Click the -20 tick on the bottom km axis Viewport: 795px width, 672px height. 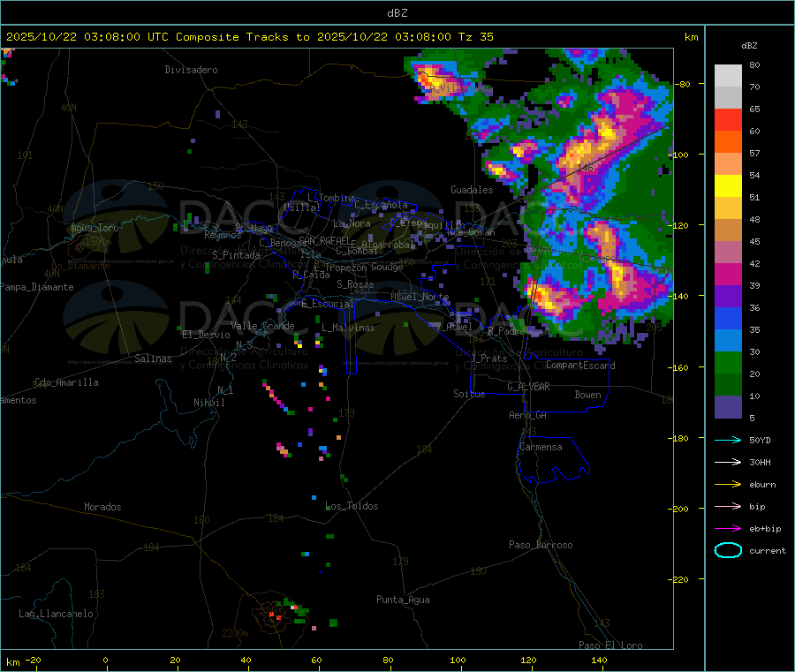point(33,660)
